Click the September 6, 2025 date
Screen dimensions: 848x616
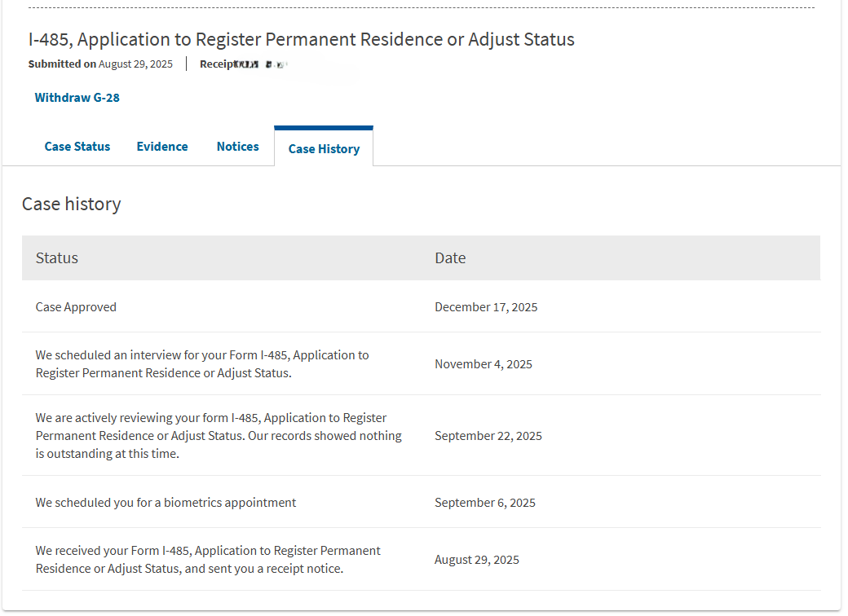485,503
